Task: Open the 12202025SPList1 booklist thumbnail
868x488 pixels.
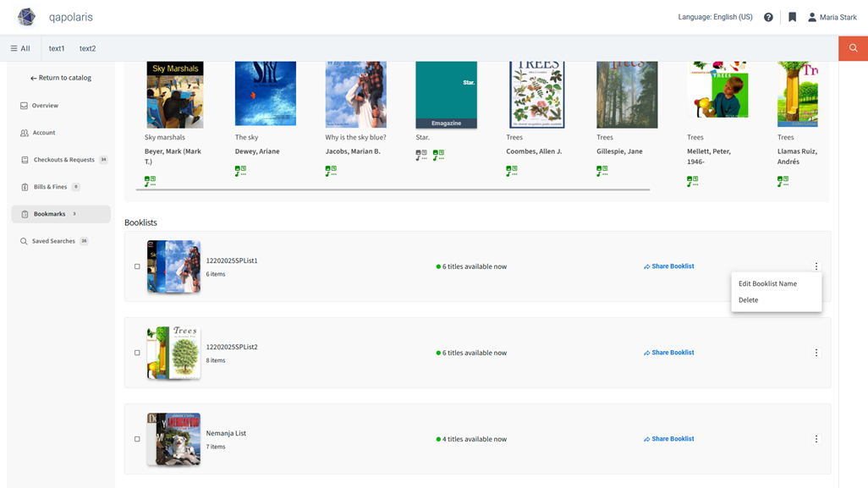Action: tap(173, 266)
